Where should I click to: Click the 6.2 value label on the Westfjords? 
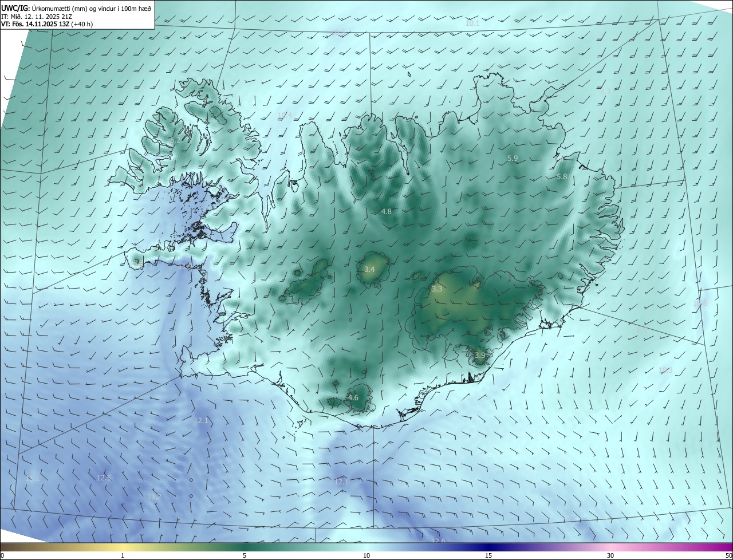click(175, 140)
